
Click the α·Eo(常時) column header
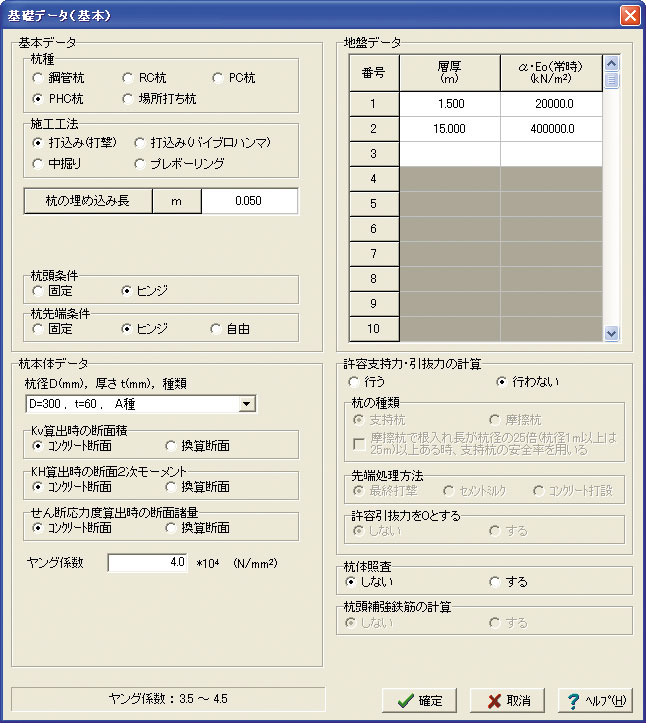click(551, 73)
